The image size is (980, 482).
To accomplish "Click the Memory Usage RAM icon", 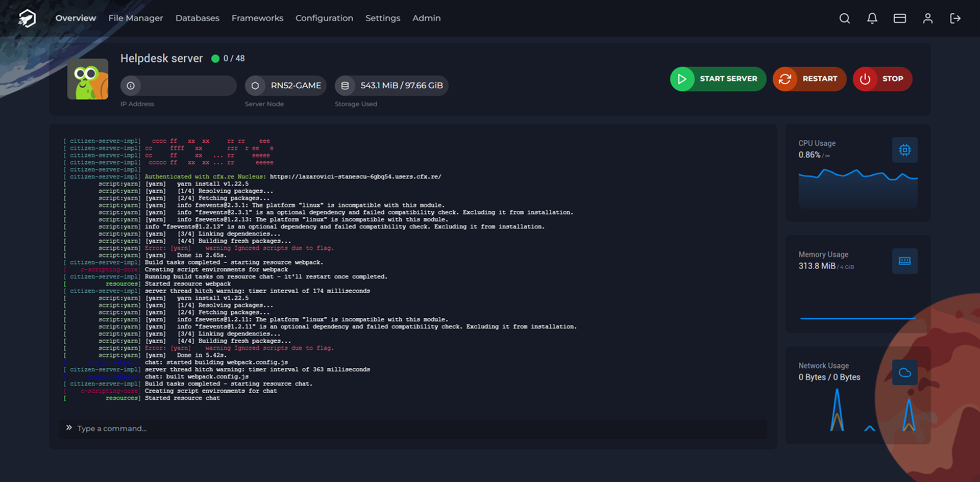I will tap(905, 261).
